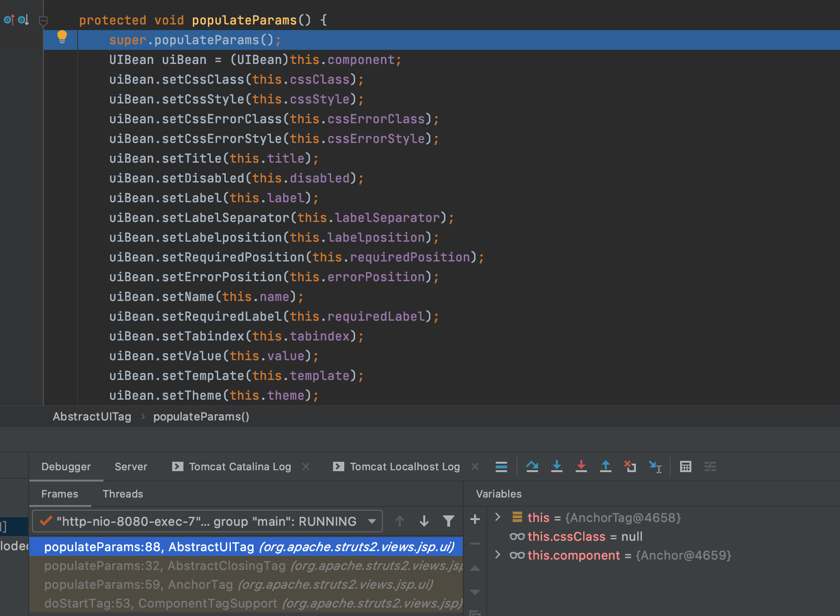Click the yellow intention lightbulb
This screenshot has height=616, width=840.
click(x=62, y=37)
